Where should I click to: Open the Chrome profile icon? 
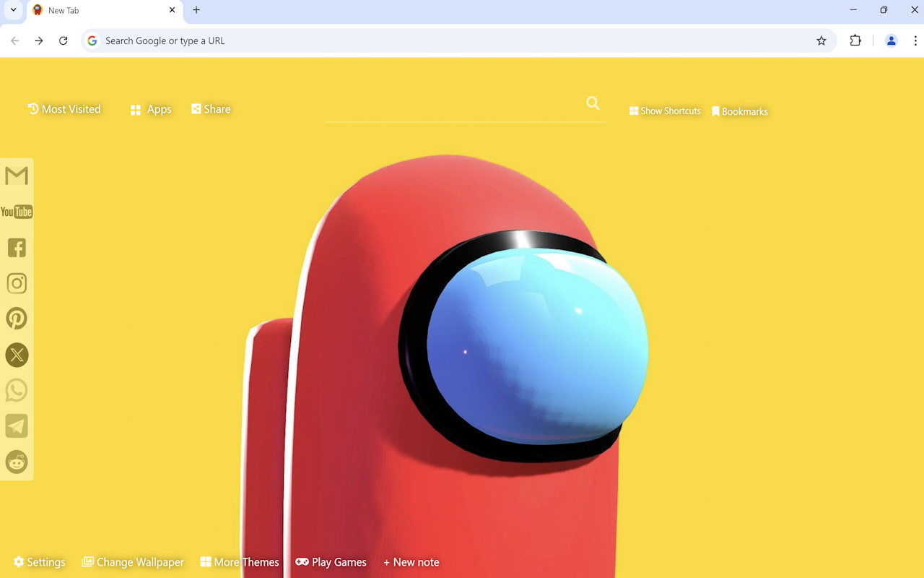click(892, 41)
